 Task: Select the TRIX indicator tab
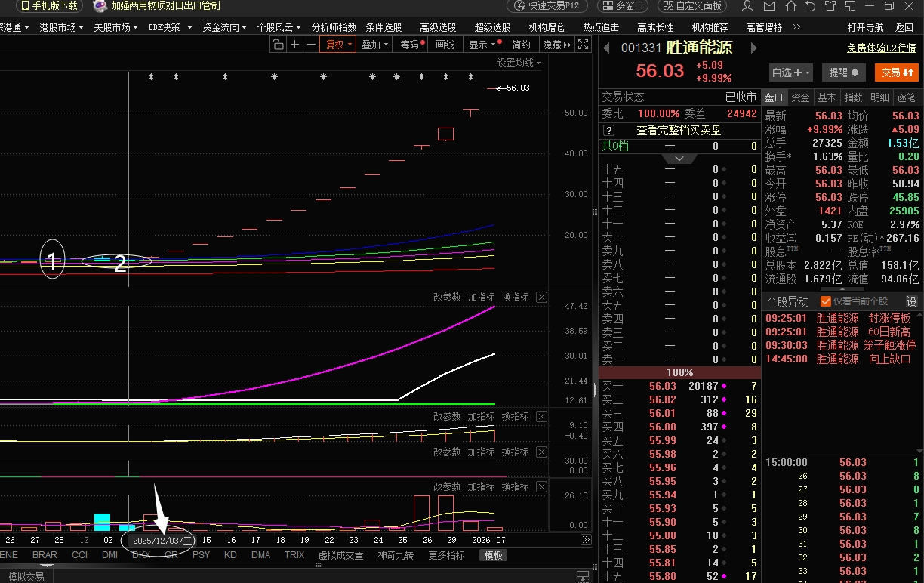[x=294, y=554]
